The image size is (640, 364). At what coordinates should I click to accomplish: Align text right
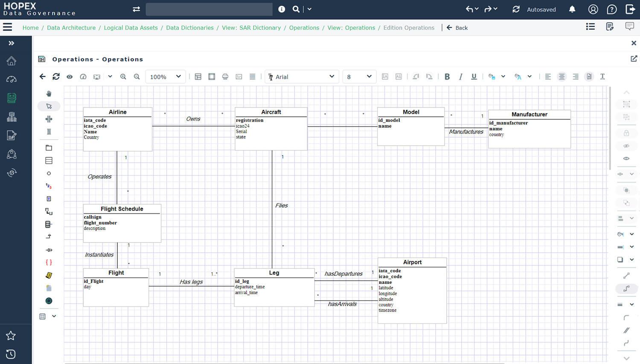[576, 77]
